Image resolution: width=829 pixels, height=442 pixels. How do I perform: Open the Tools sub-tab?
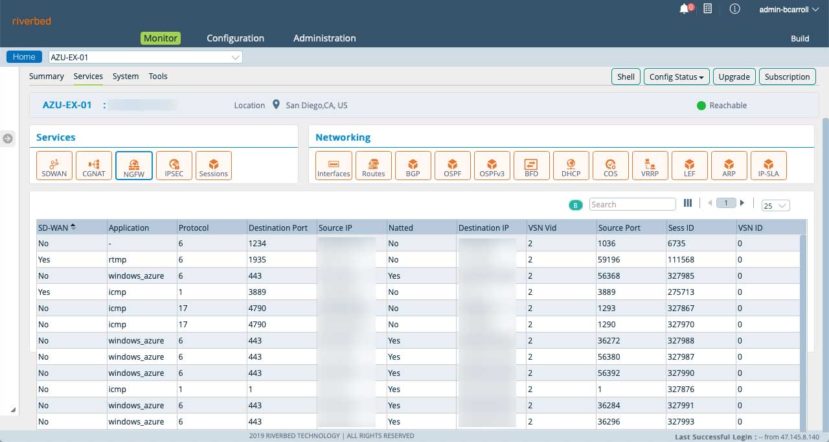pyautogui.click(x=158, y=76)
